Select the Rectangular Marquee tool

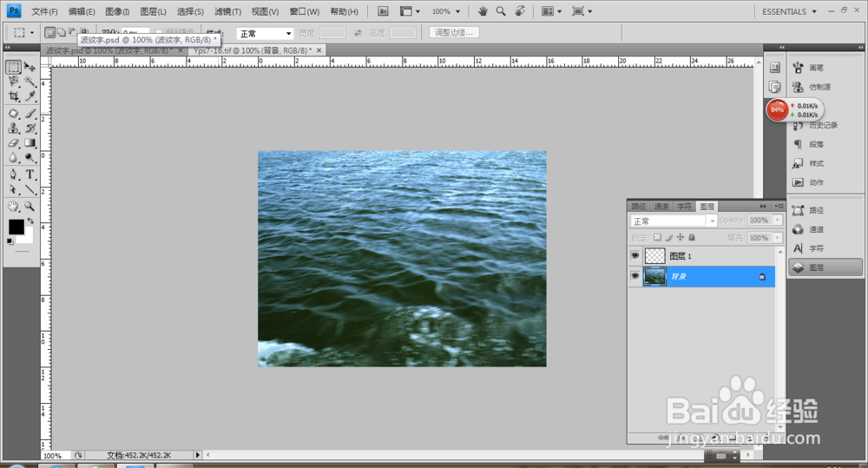click(14, 67)
